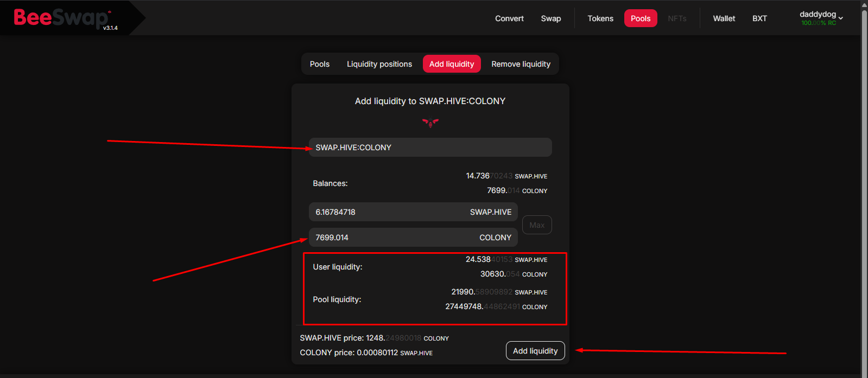Click the Add liquidity submit button
The height and width of the screenshot is (378, 868).
tap(535, 351)
